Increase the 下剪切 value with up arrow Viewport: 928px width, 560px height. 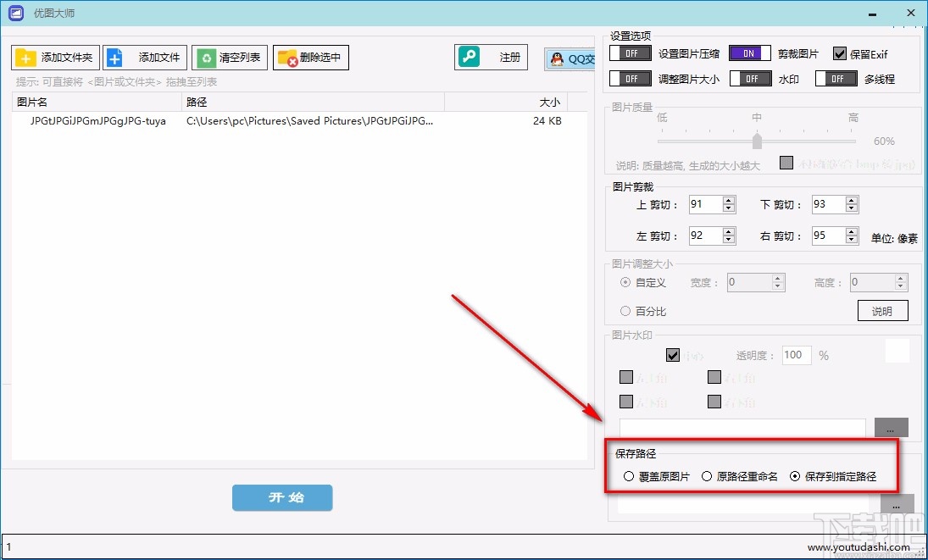[852, 201]
